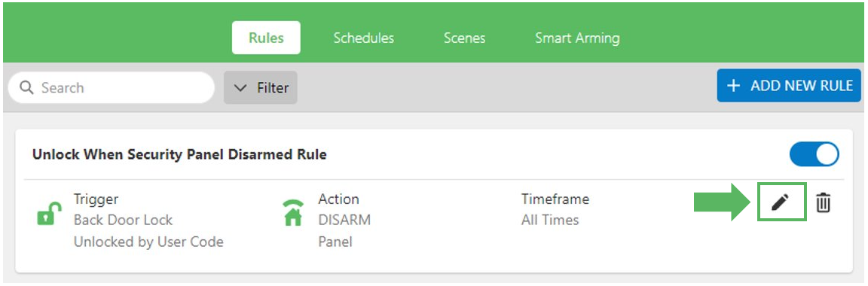This screenshot has height=286, width=868.
Task: Click the magnifying glass search icon
Action: coord(26,87)
